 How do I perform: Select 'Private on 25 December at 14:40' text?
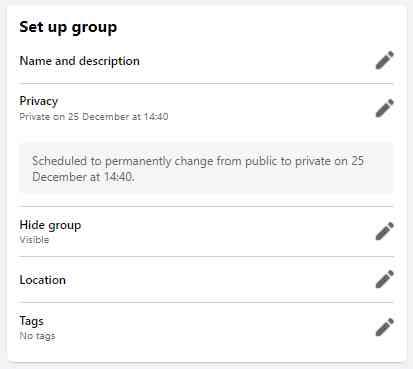click(x=94, y=117)
